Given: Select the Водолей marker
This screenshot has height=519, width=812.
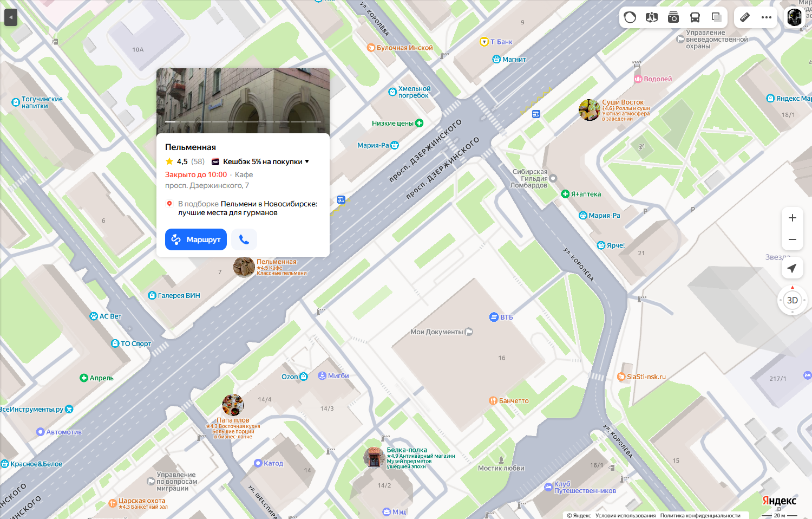Looking at the screenshot, I should point(638,79).
